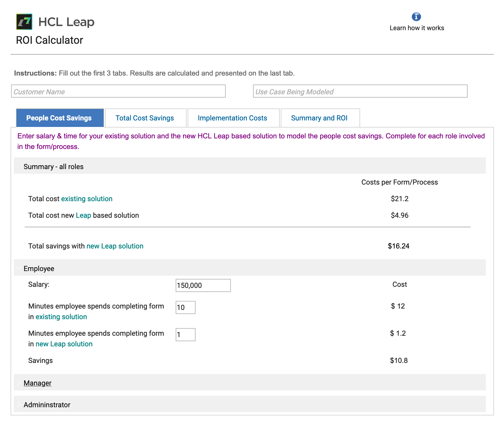Collapse the Summary - all roles section
The height and width of the screenshot is (423, 504).
click(x=250, y=166)
